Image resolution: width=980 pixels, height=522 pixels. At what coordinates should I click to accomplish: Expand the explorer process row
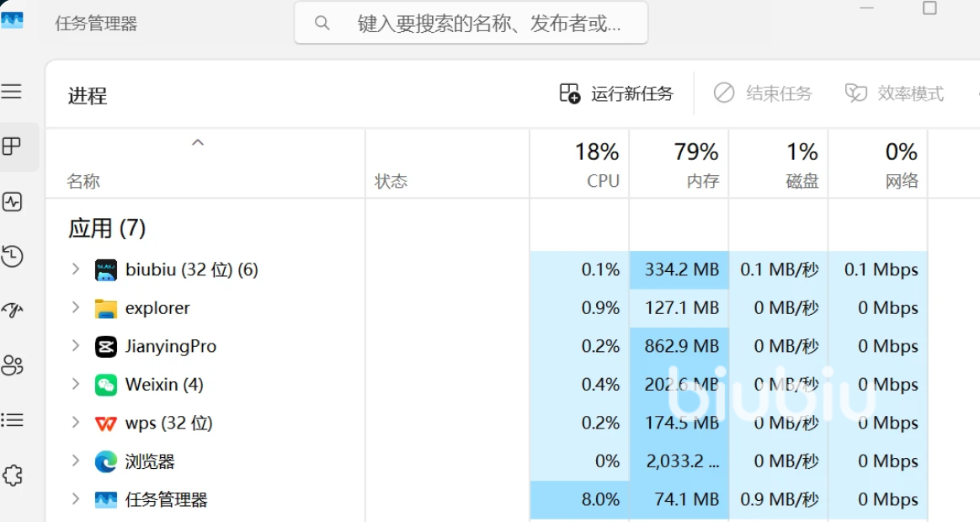pyautogui.click(x=76, y=308)
